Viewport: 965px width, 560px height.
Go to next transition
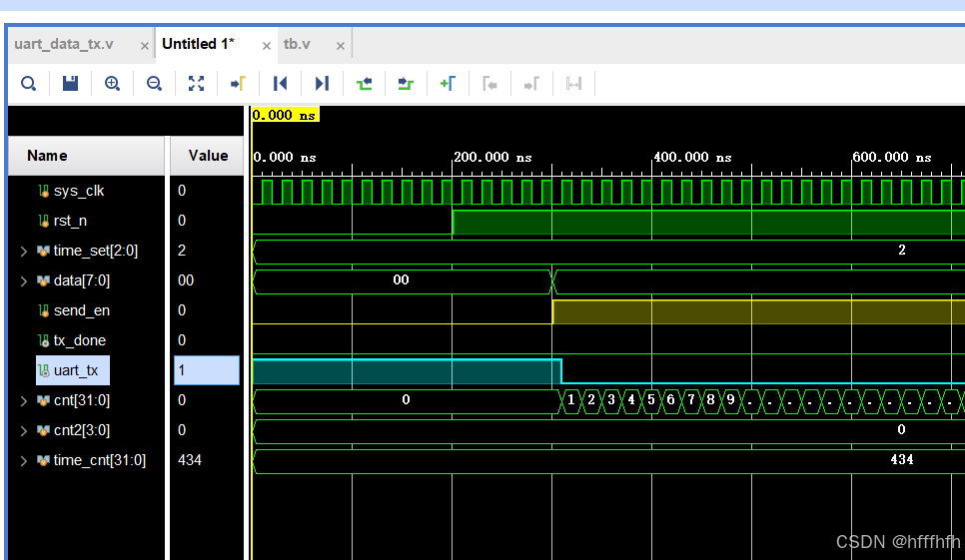click(x=406, y=84)
